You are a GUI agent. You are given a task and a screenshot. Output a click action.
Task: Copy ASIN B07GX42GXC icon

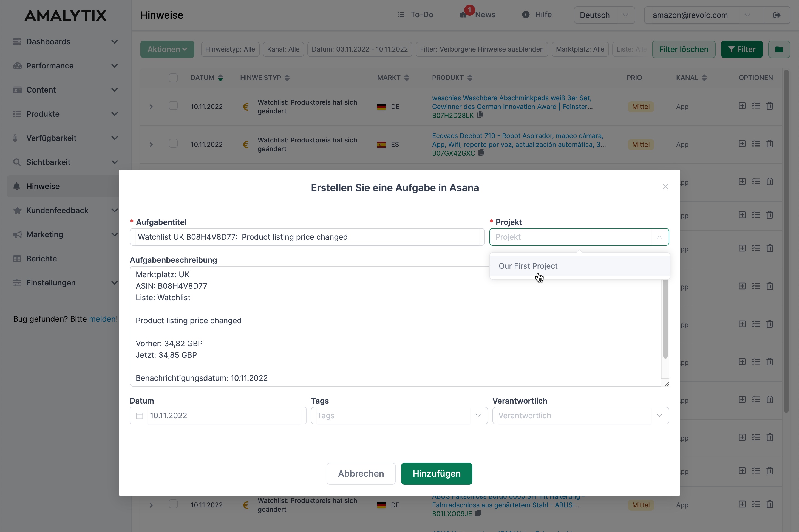(481, 152)
